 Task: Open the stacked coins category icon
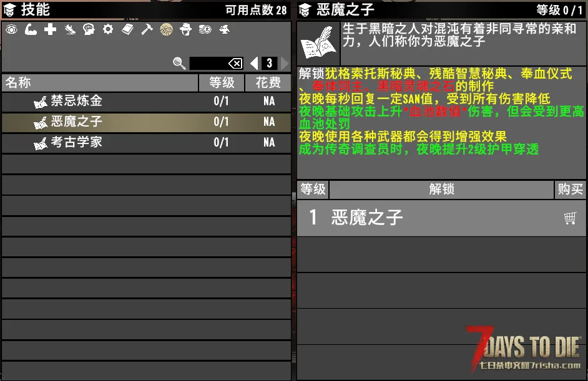point(205,29)
